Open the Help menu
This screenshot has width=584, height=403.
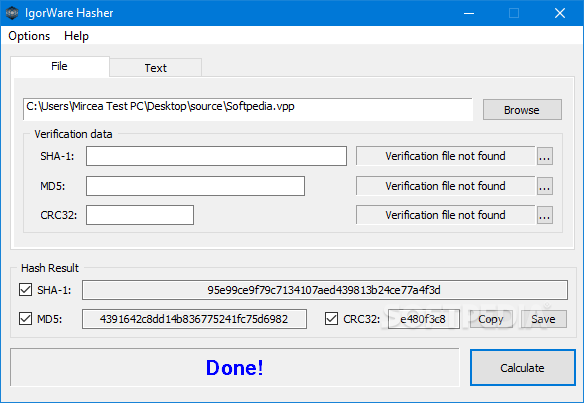tap(76, 36)
